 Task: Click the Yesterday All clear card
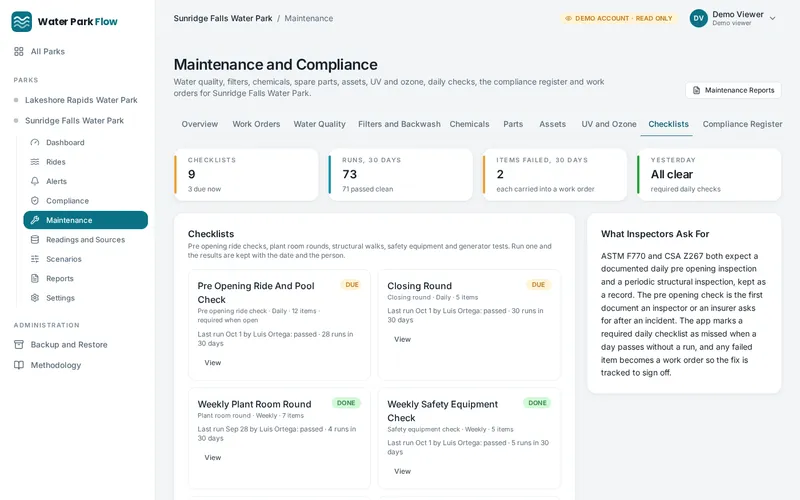pyautogui.click(x=709, y=174)
